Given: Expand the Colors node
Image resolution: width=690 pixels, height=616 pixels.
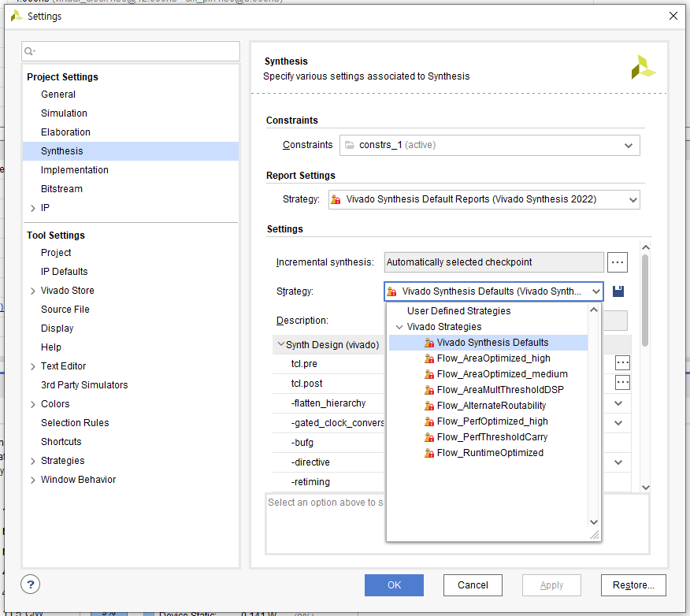Looking at the screenshot, I should click(x=32, y=404).
